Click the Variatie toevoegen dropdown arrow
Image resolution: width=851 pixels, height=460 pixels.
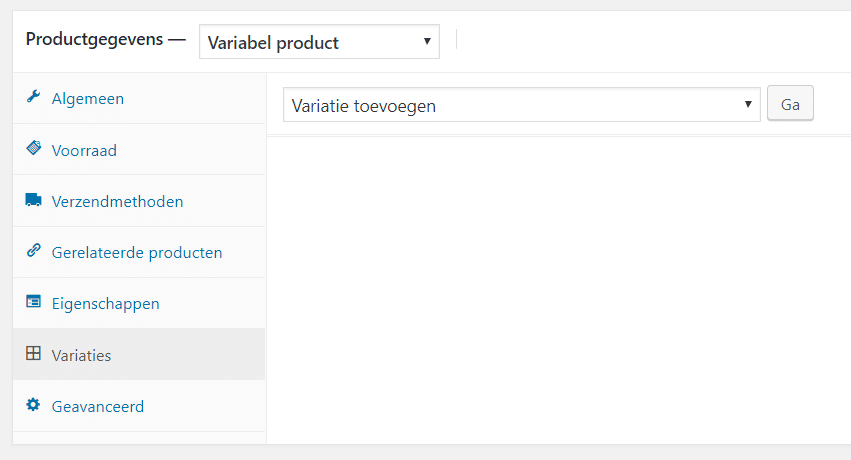[748, 105]
